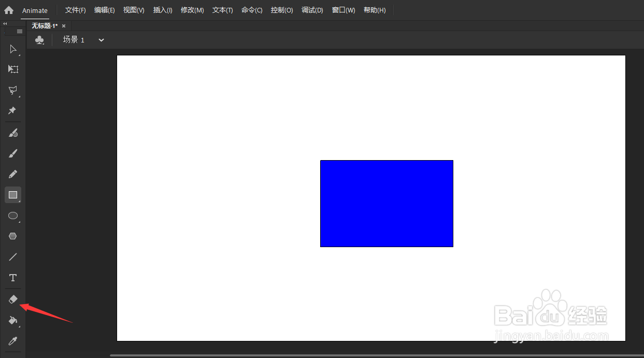
Task: Open the 窗口(W) menu
Action: (344, 10)
